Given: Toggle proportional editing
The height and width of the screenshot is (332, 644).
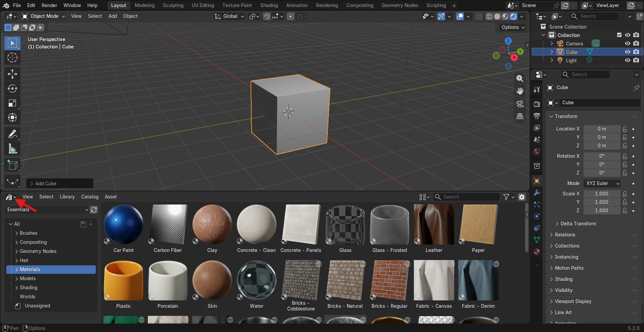Looking at the screenshot, I should (291, 16).
